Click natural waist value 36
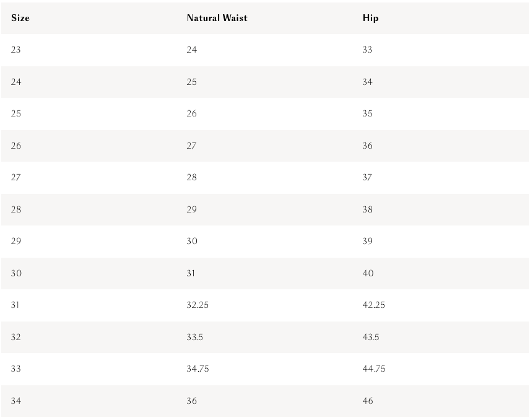530x420 pixels. point(192,401)
